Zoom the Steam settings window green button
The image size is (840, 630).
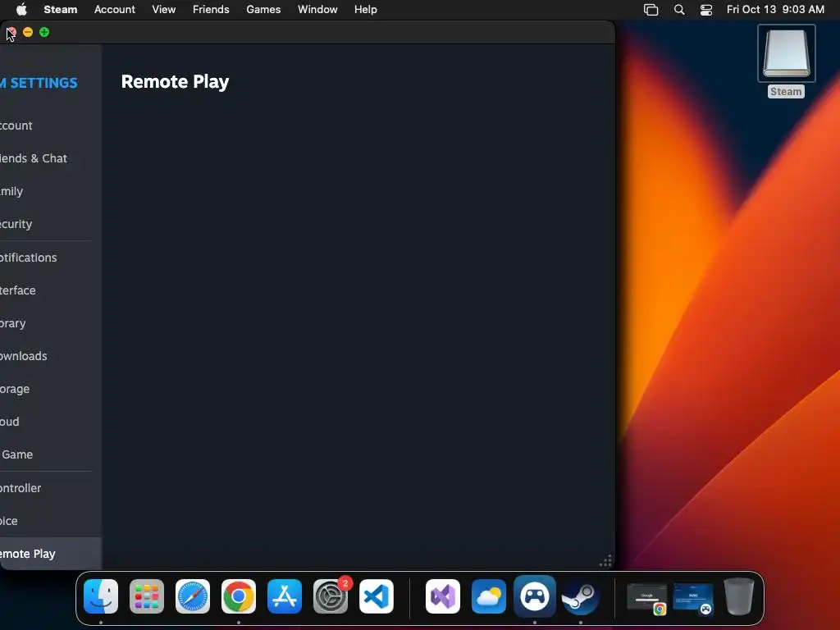(x=44, y=32)
